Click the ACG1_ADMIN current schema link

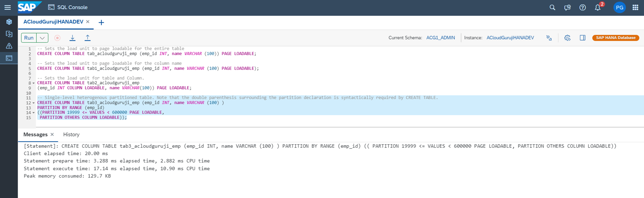coord(440,38)
